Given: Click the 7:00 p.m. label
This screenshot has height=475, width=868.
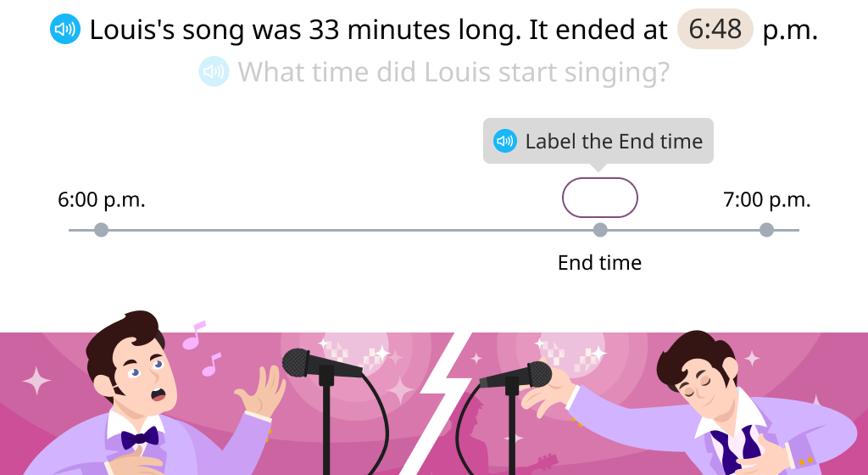Looking at the screenshot, I should 766,199.
